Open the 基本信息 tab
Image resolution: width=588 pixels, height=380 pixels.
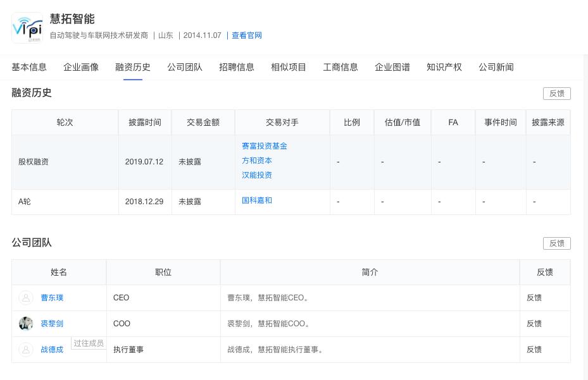[29, 67]
